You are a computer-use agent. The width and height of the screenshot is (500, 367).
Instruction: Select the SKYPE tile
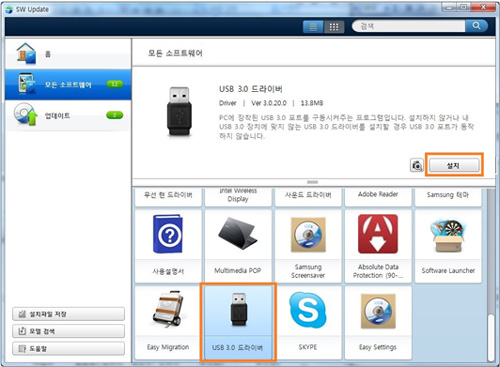point(308,323)
